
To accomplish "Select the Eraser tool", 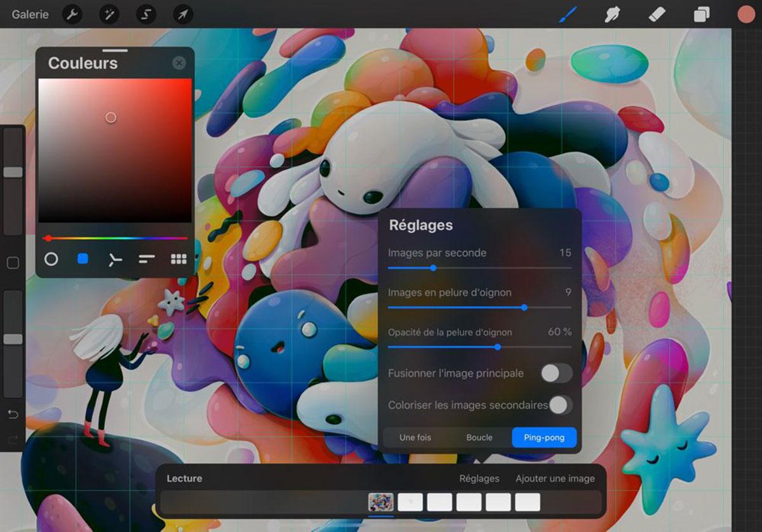I will [657, 14].
